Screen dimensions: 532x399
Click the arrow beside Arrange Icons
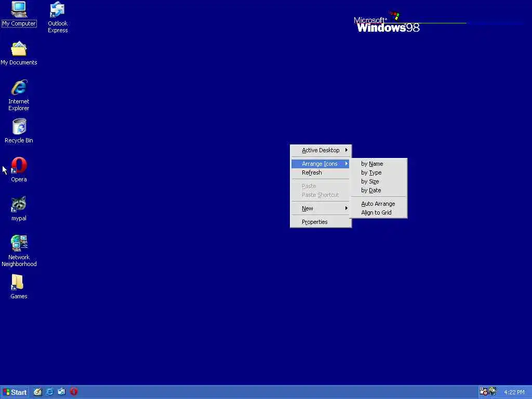tap(347, 164)
